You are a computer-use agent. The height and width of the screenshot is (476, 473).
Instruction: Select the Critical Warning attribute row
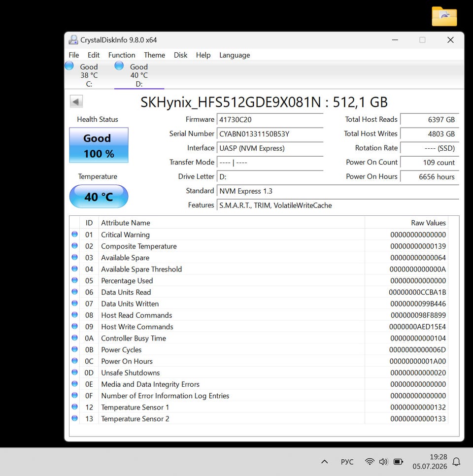click(259, 235)
